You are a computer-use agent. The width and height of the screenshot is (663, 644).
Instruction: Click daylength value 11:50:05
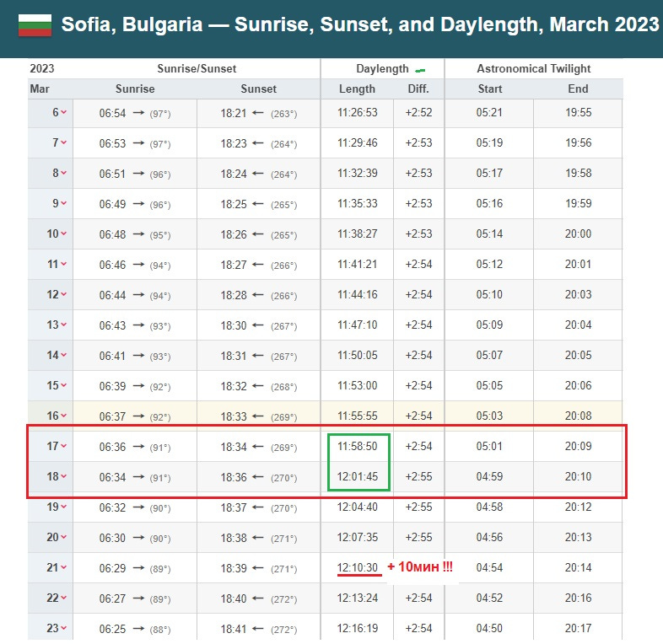pyautogui.click(x=358, y=356)
